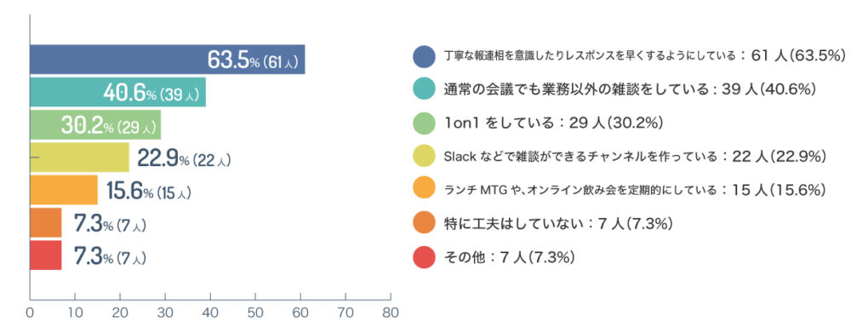Select the 40.6% teal bar
This screenshot has width=868, height=333.
118,92
